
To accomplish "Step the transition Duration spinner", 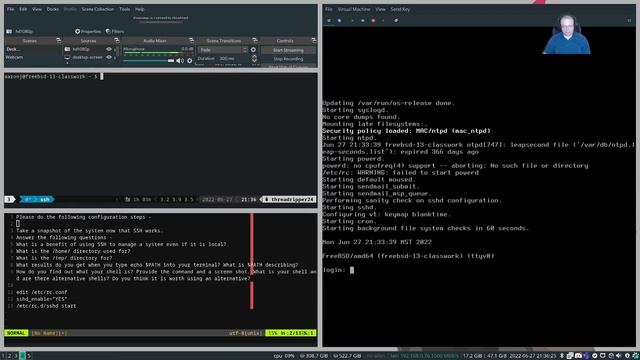I will (254, 59).
